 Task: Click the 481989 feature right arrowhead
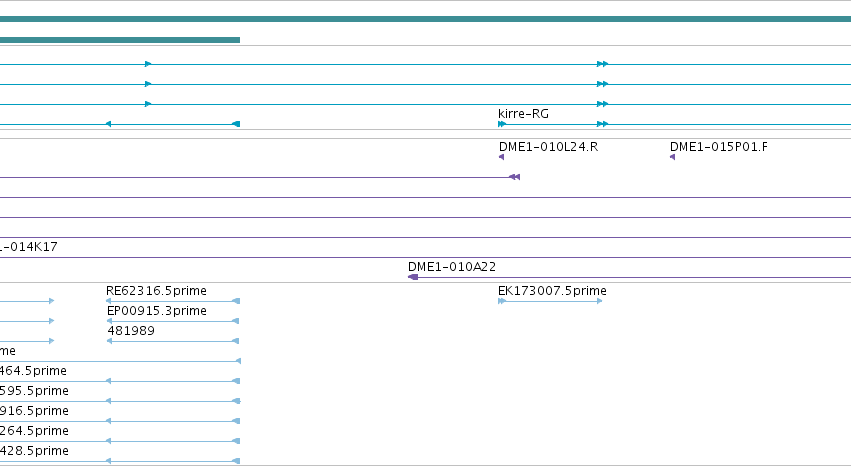(x=236, y=341)
